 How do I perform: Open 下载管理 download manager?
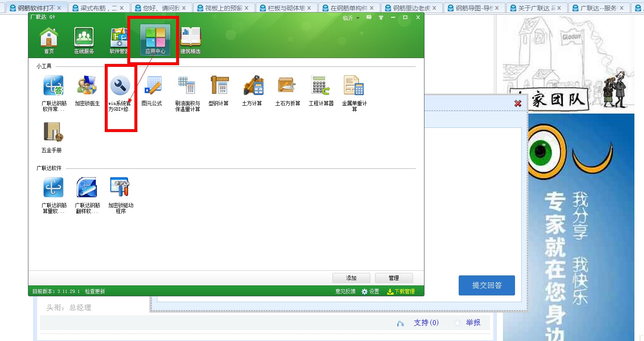pyautogui.click(x=401, y=291)
